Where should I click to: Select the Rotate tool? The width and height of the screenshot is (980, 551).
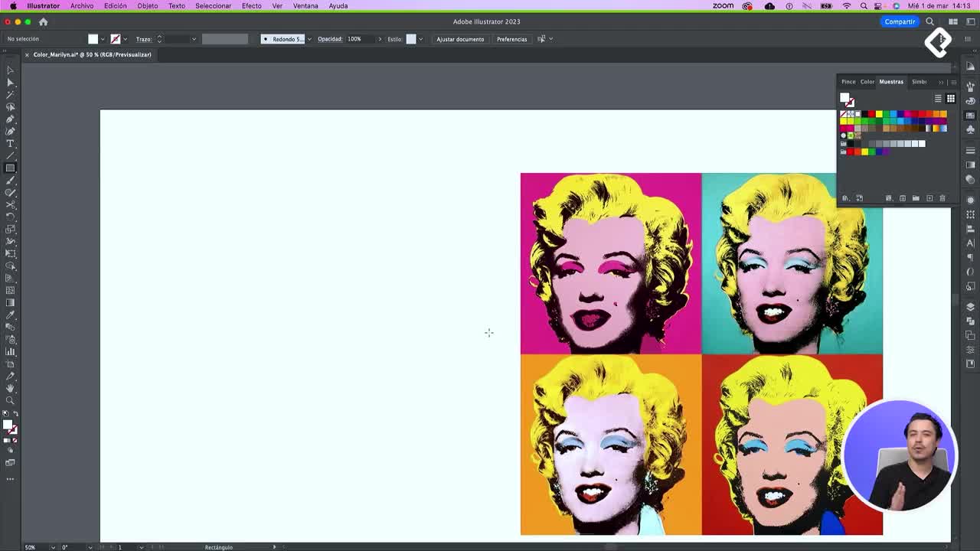(10, 217)
